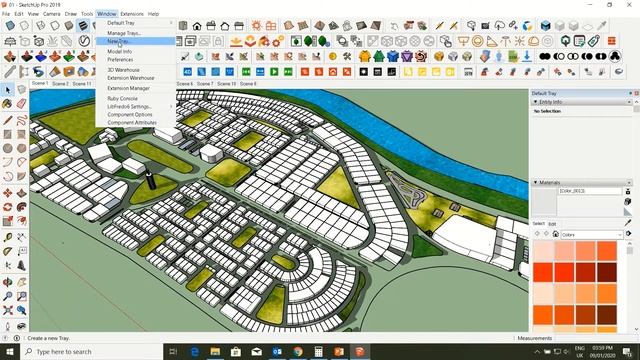Click the green play animation icon
The height and width of the screenshot is (360, 640).
coord(274,72)
